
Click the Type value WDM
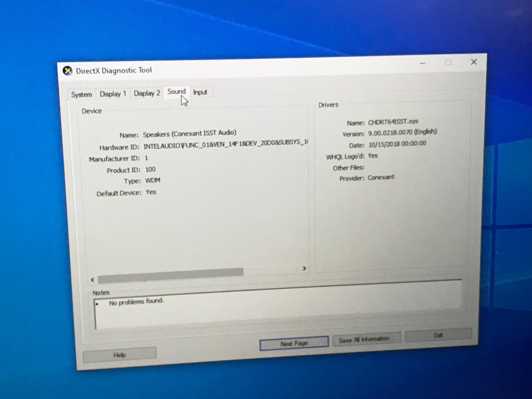pyautogui.click(x=153, y=181)
